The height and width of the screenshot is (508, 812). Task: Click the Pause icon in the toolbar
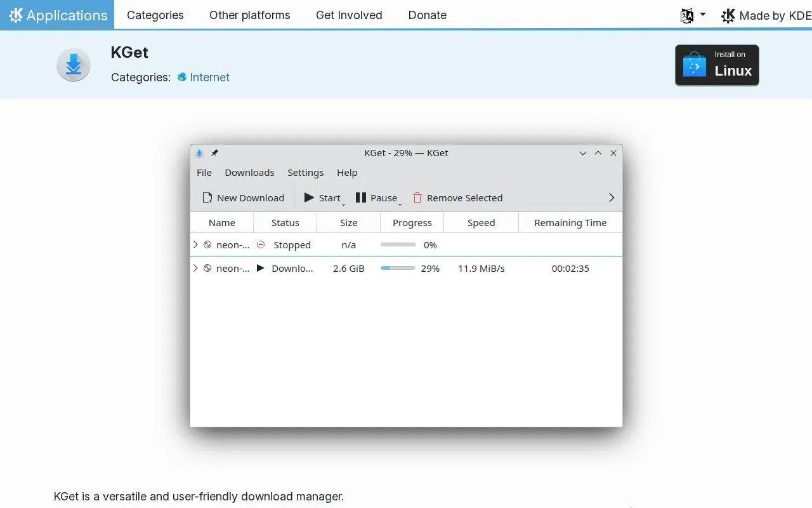pos(361,197)
